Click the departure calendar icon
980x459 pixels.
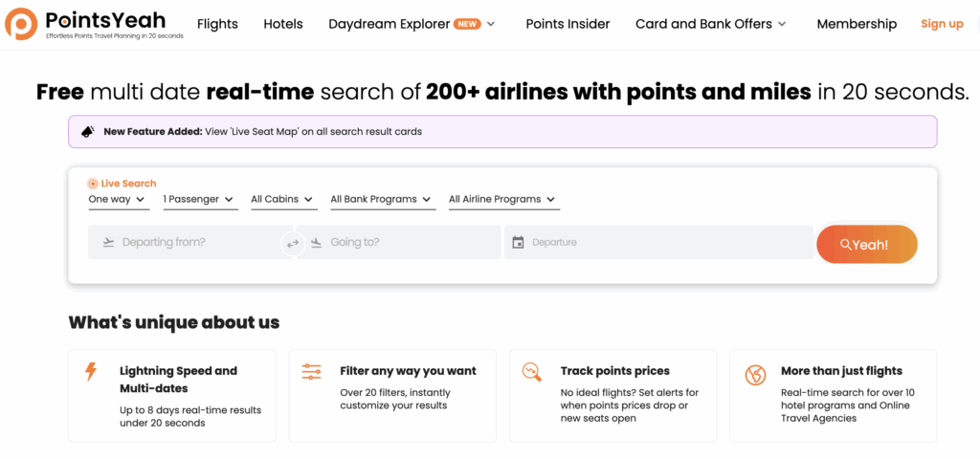(518, 243)
